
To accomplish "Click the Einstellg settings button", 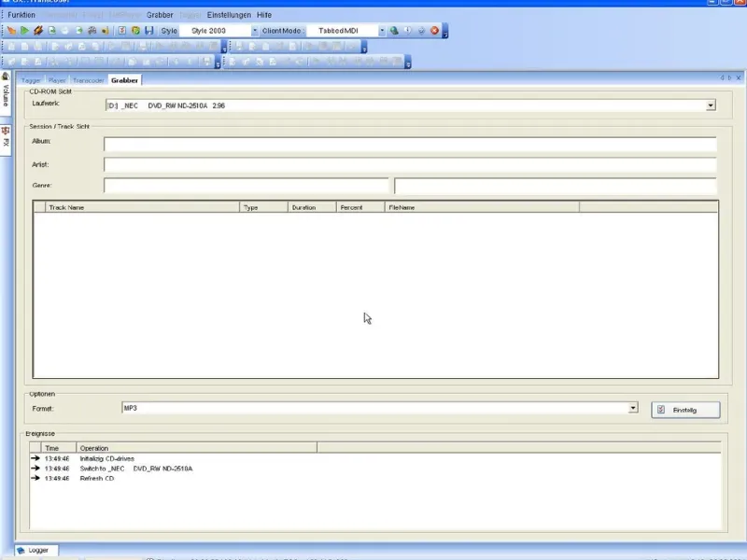I will 685,410.
